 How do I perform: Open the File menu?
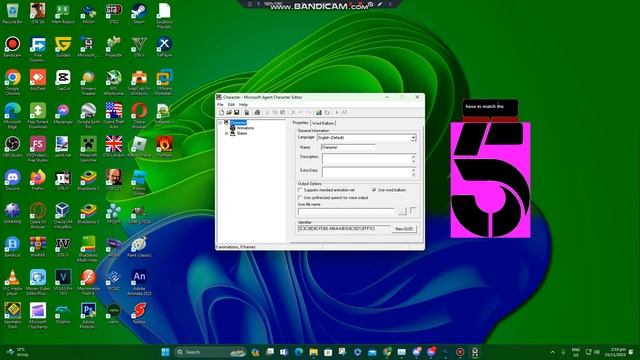pos(220,105)
